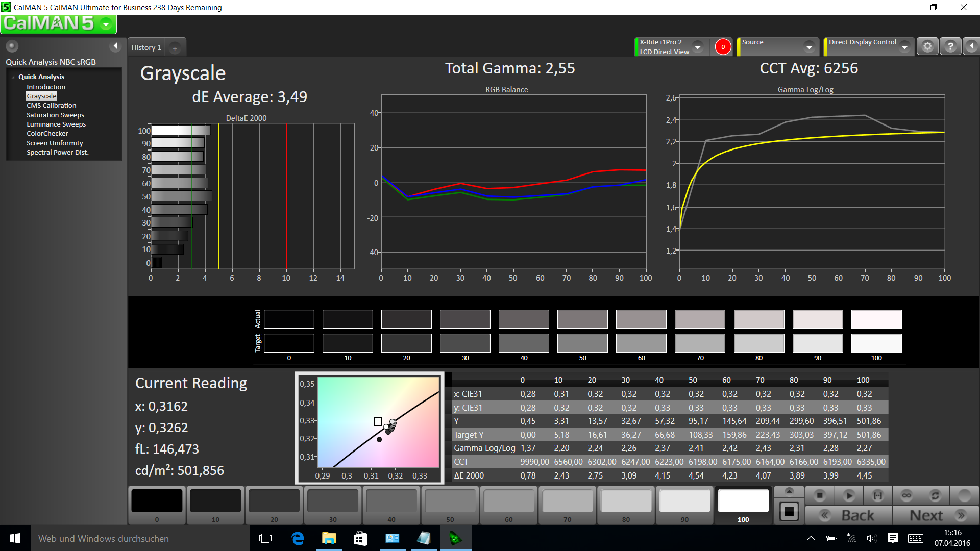Select the 50 gray level swatch

tap(450, 504)
